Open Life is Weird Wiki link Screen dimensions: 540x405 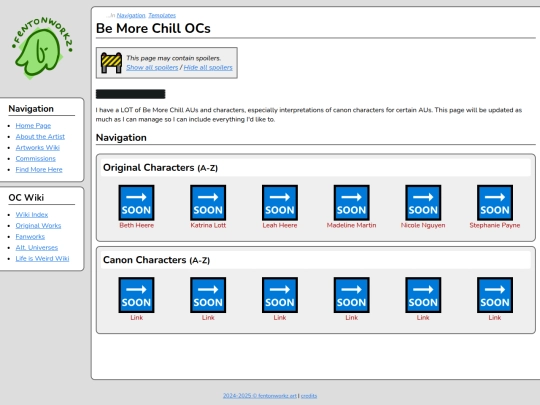[42, 259]
